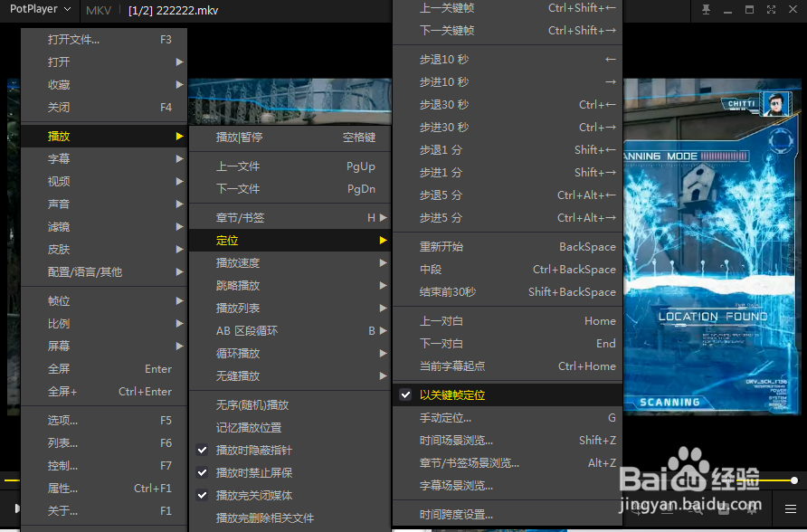
Task: Expand the 配置/语言/其他 submenu
Action: (x=104, y=272)
